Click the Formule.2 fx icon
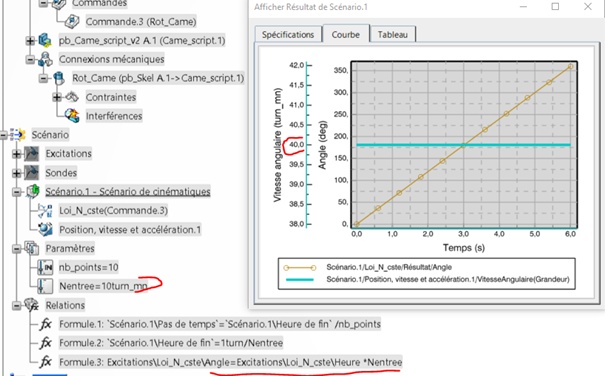The image size is (605, 376). pos(46,343)
